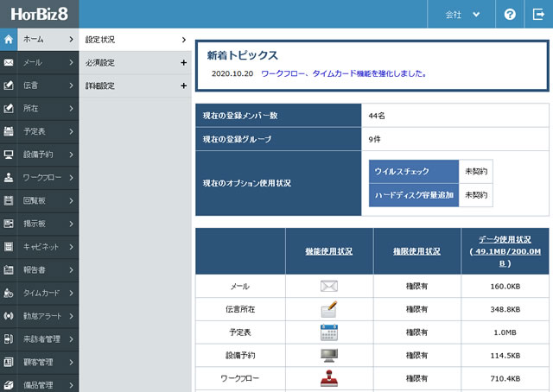Click the mail envelope icon in table
Screen dimensions: 553x392
point(328,287)
